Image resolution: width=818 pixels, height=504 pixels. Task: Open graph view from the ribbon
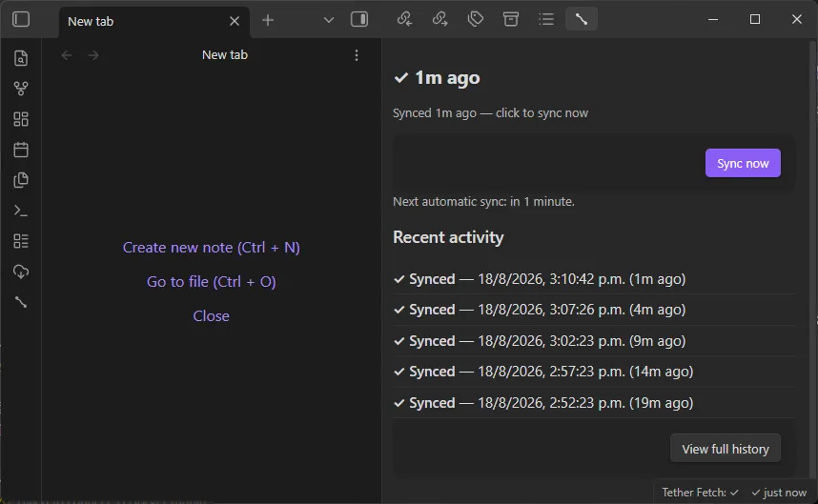tap(21, 89)
